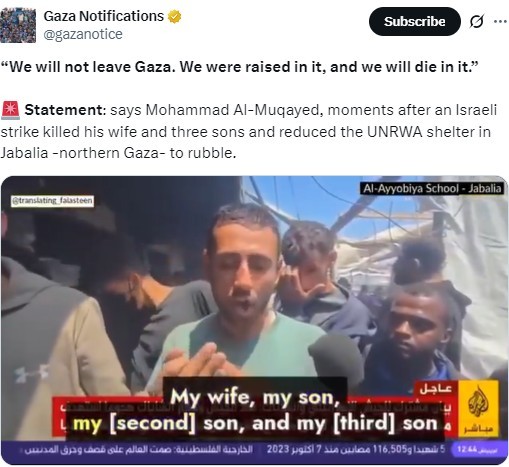Click the bold 'Statement:' text
The width and height of the screenshot is (509, 467).
pyautogui.click(x=65, y=110)
